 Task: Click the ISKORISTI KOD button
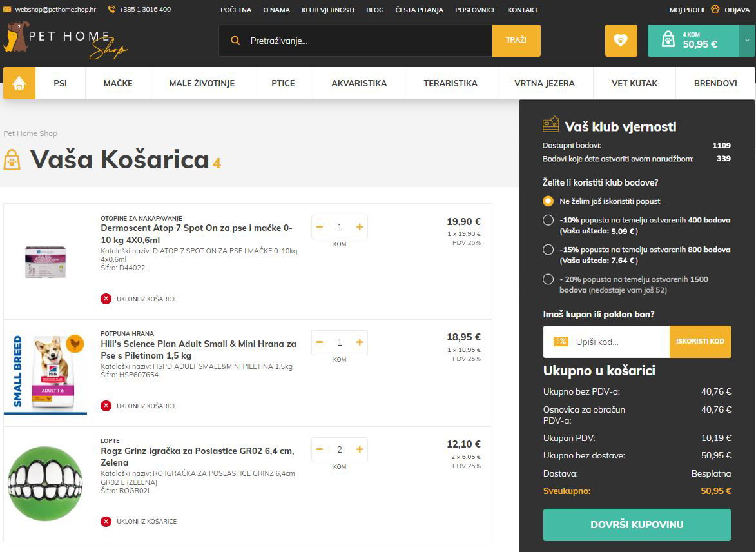click(700, 342)
